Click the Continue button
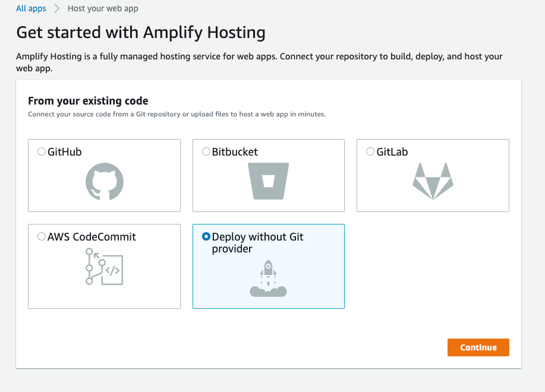This screenshot has height=392, width=545. pyautogui.click(x=478, y=347)
